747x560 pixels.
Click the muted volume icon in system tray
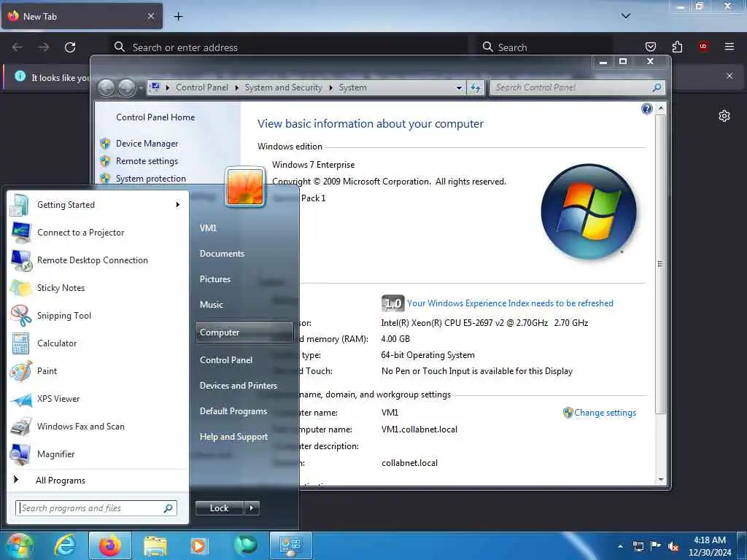[x=673, y=547]
